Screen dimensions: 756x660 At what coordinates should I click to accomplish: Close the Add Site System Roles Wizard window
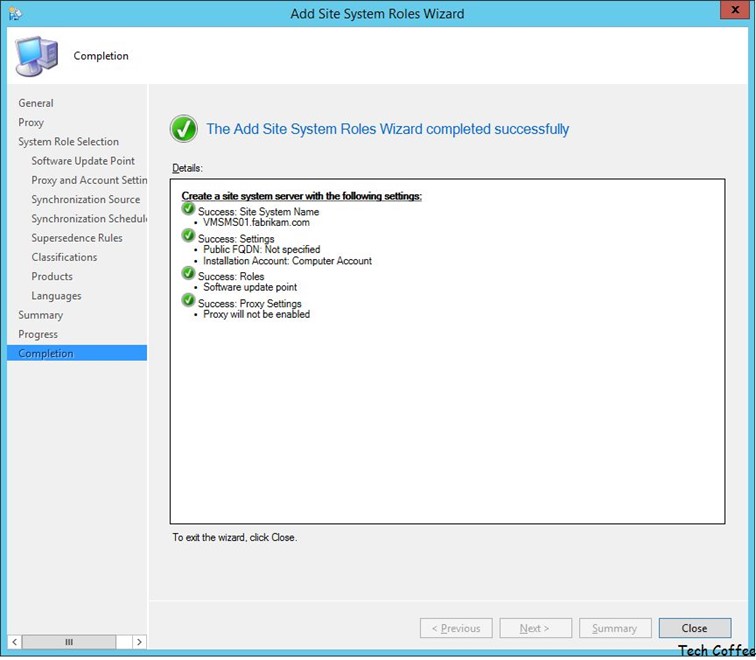(x=735, y=10)
